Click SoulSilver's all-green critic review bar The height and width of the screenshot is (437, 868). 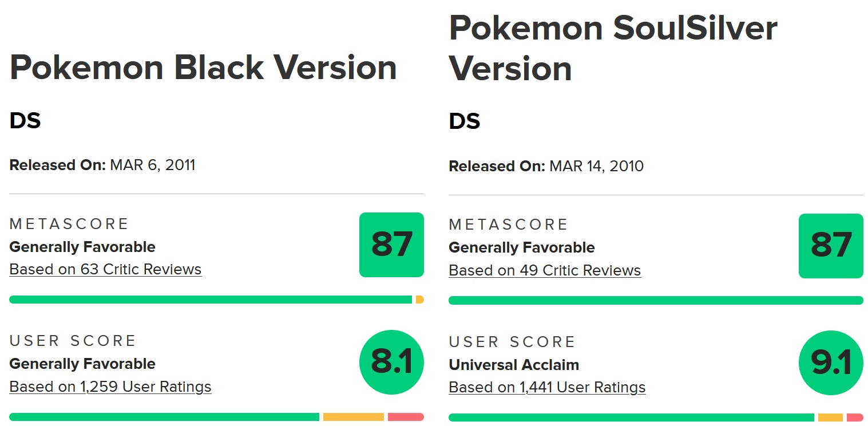click(x=656, y=301)
